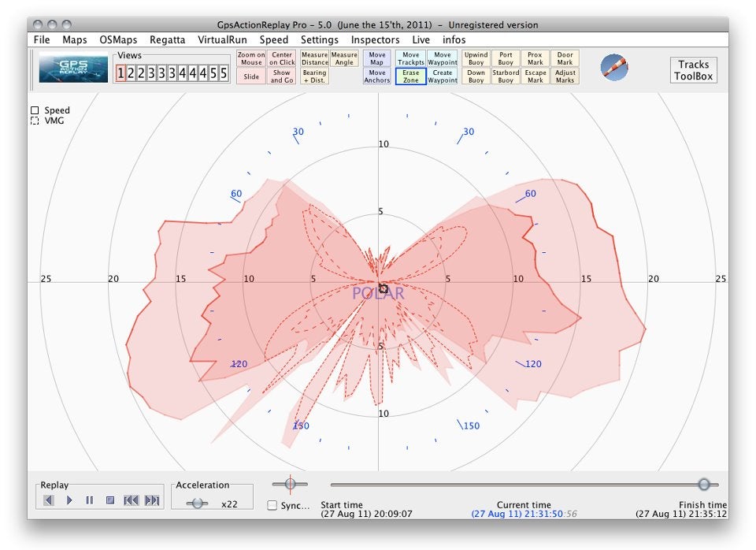Start replay with the play button
The width and height of the screenshot is (756, 550).
point(69,500)
